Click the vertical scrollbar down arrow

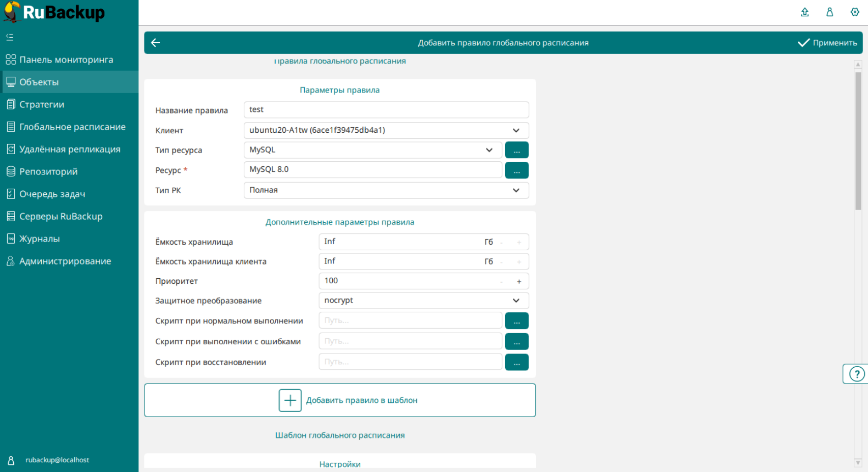tap(858, 463)
